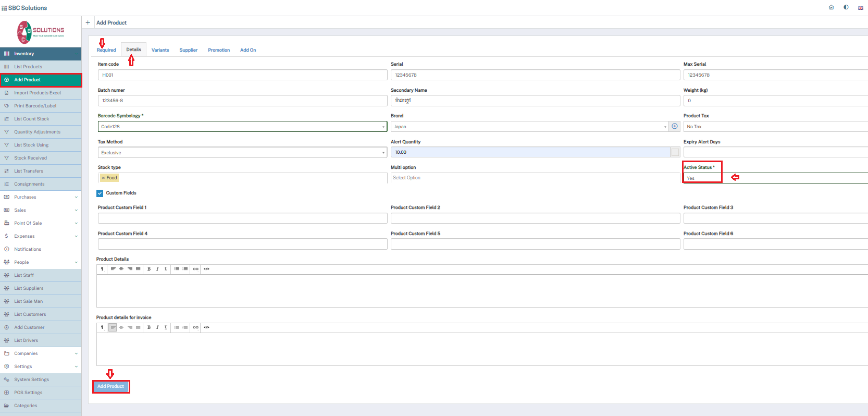
Task: Toggle the Alert Quantity checkbox
Action: (x=675, y=152)
